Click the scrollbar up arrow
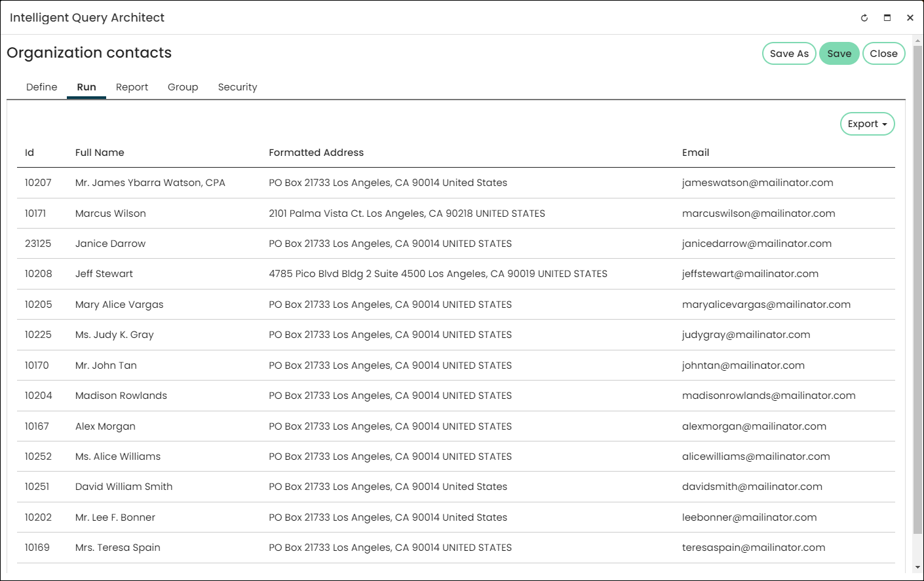 [x=917, y=41]
